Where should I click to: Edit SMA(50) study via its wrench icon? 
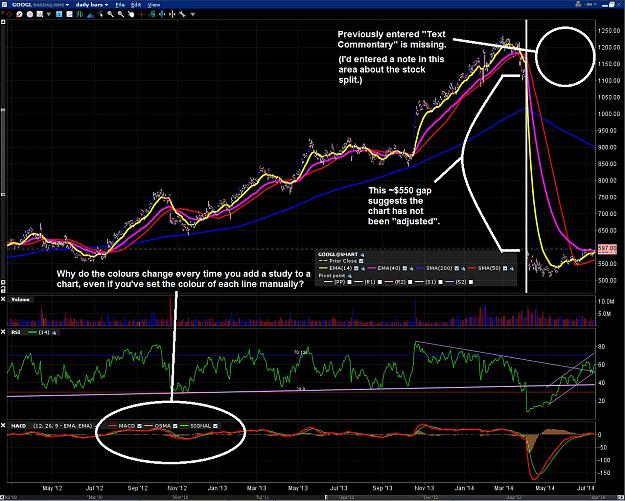[512, 269]
